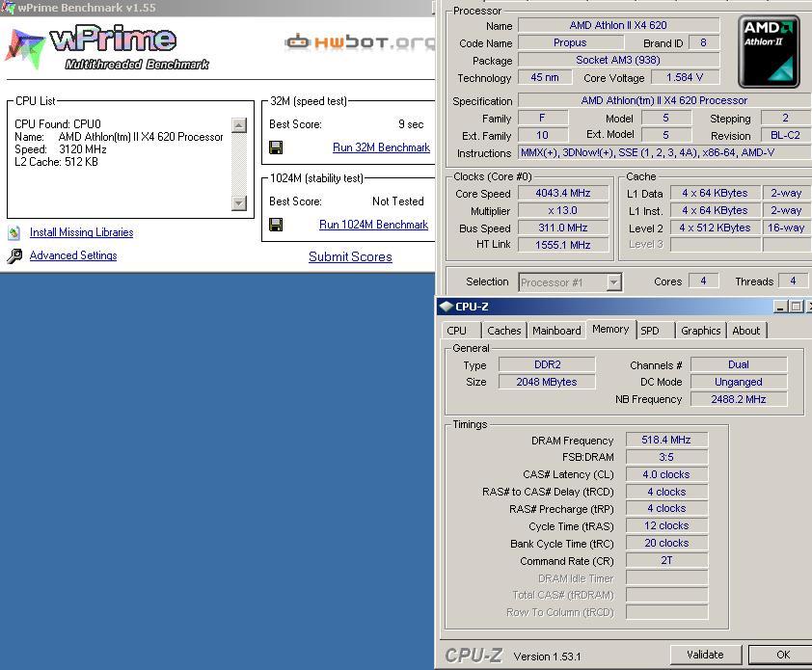Click Submit Scores link

pos(350,256)
